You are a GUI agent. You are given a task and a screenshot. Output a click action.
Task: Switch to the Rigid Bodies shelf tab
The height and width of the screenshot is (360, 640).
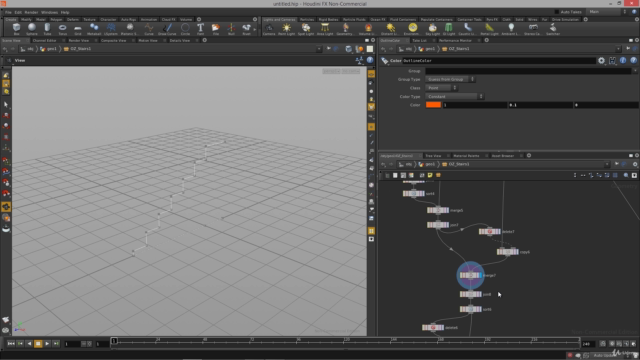click(328, 19)
